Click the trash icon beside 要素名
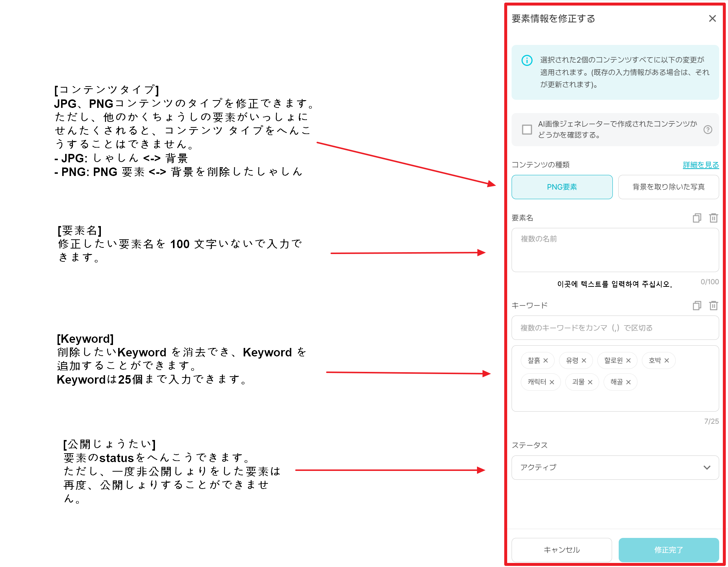The width and height of the screenshot is (728, 567). [x=714, y=218]
